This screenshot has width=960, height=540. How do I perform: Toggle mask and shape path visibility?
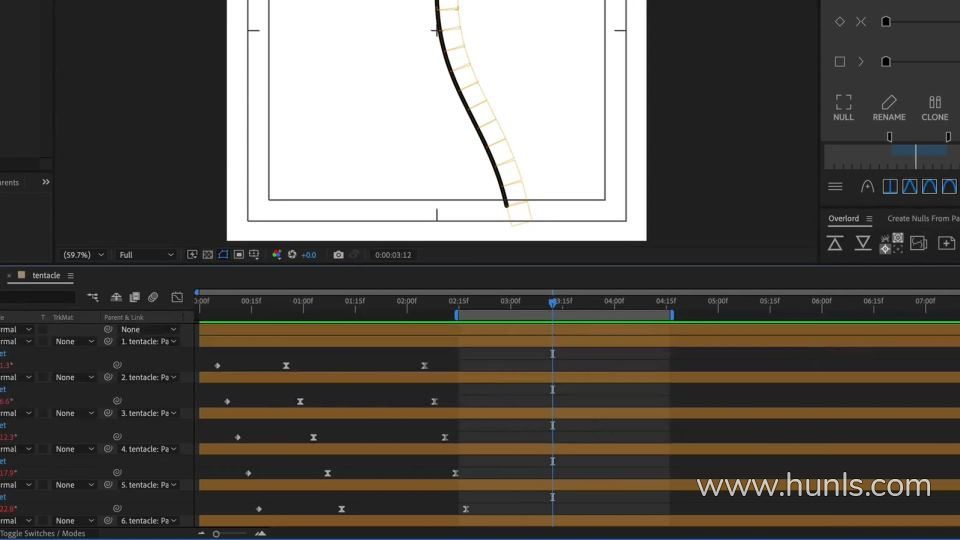point(223,255)
